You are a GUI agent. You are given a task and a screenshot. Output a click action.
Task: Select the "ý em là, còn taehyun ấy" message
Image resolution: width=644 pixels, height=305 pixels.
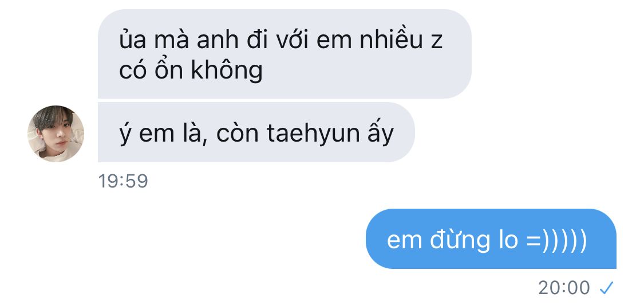(256, 132)
